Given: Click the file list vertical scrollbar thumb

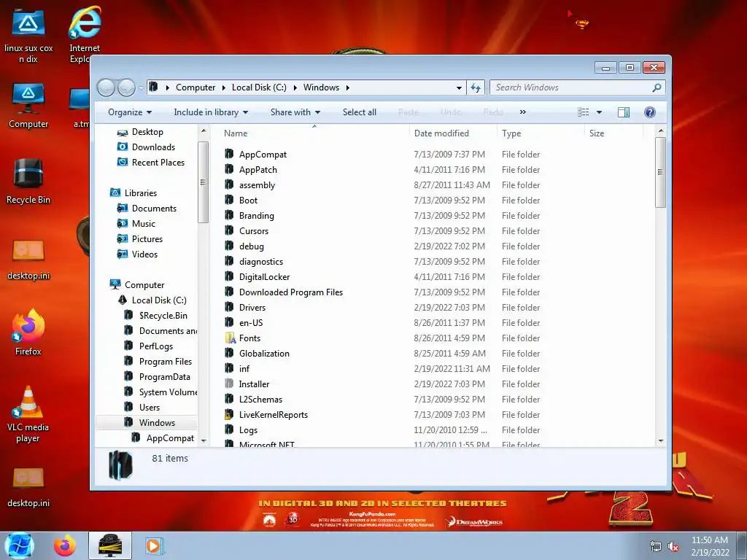Looking at the screenshot, I should tap(660, 172).
